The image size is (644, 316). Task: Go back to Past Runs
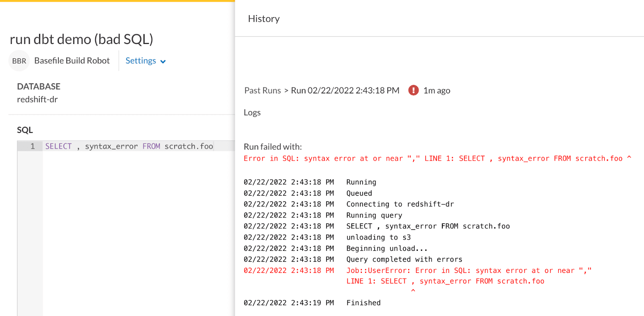click(262, 91)
